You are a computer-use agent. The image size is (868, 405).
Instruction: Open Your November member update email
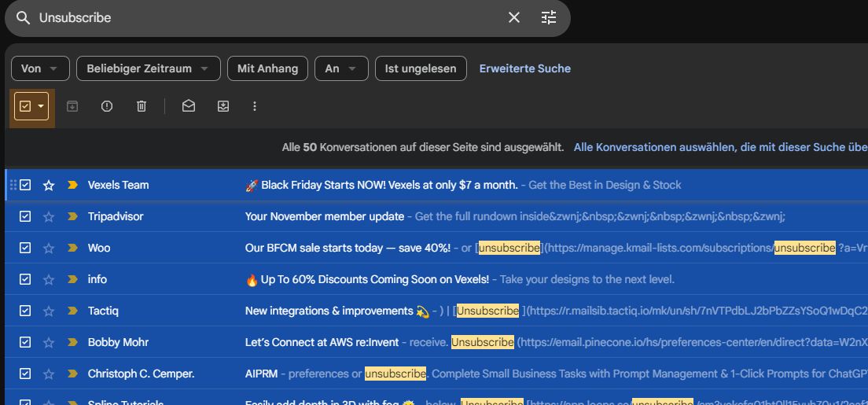point(325,216)
